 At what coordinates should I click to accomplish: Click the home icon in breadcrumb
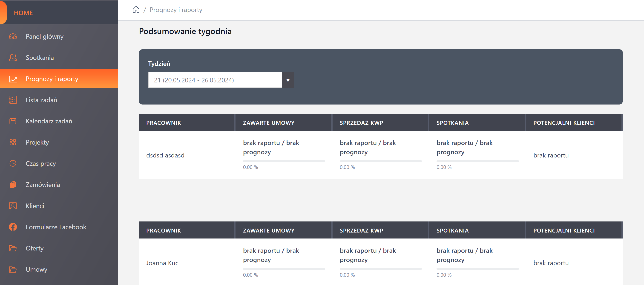136,10
